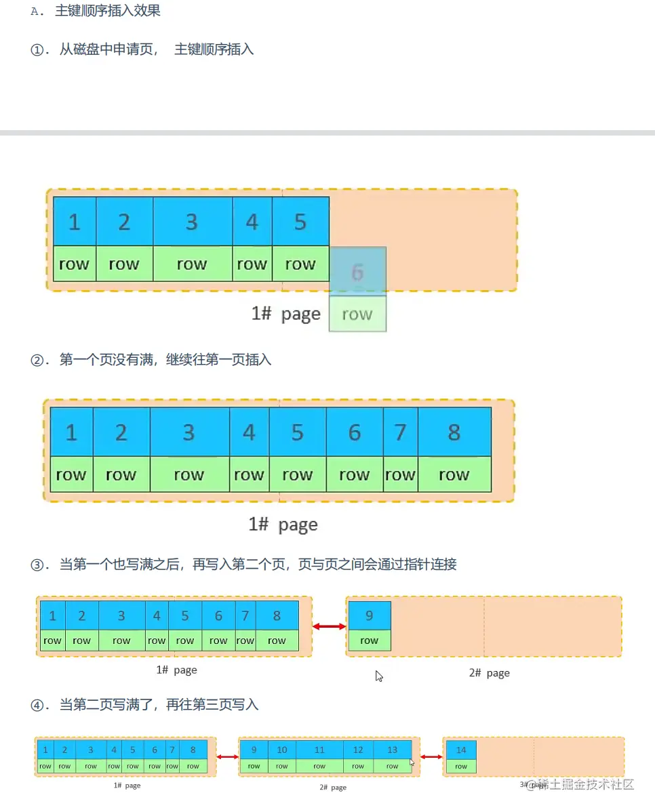Click cell 8 in the second diagram
The width and height of the screenshot is (655, 812).
pos(454,432)
